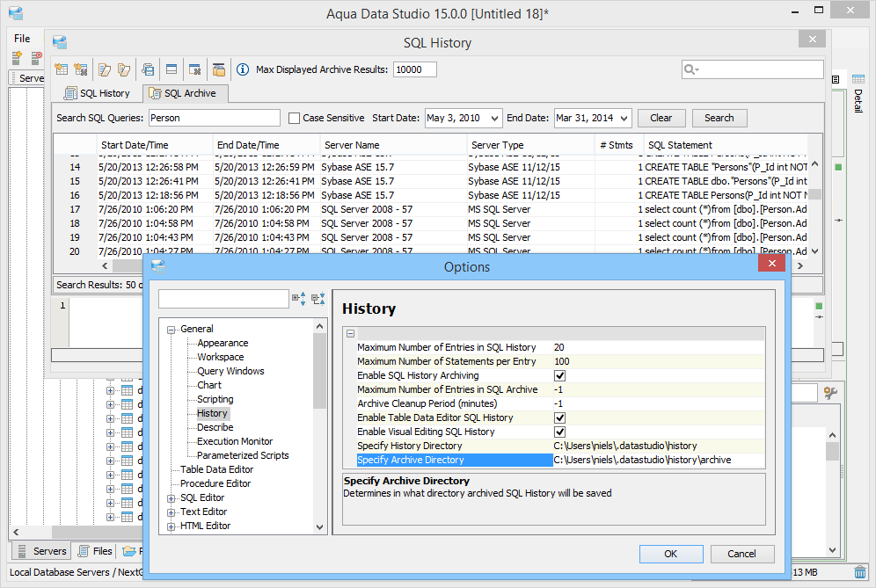Click the window-with-X icon in SQL History toolbar
This screenshot has height=588, width=876.
click(x=195, y=69)
